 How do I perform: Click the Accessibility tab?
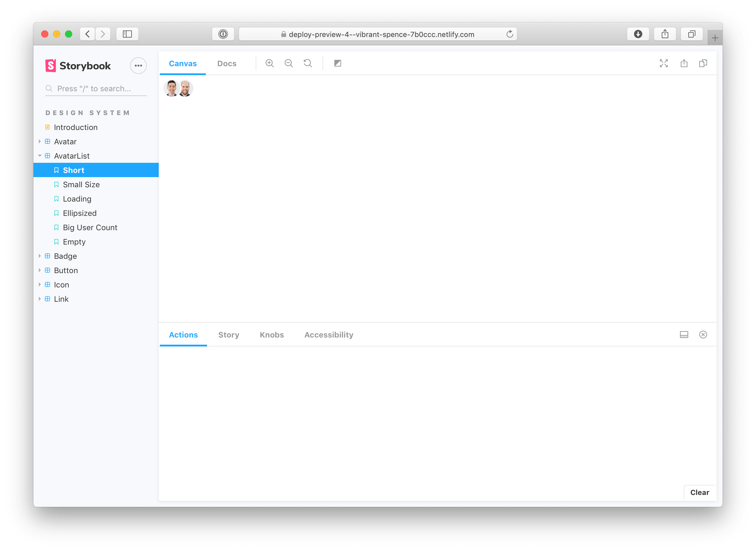pyautogui.click(x=329, y=335)
